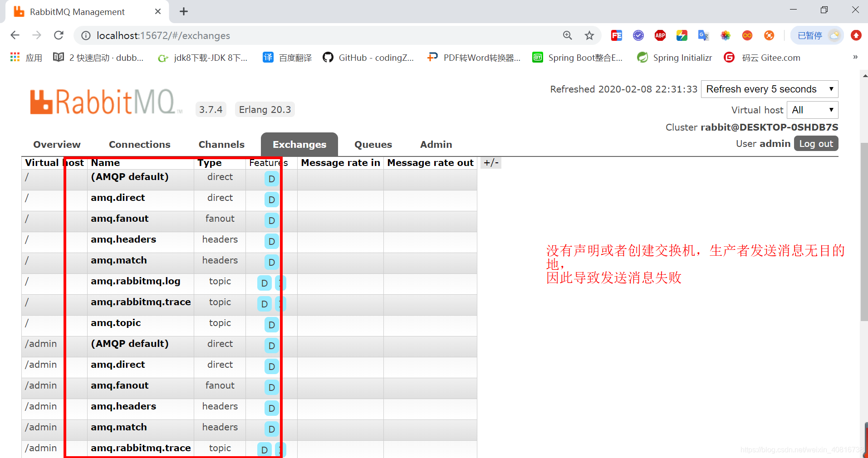Close the RabbitMQ Management tab
Viewport: 868px width, 458px height.
click(x=158, y=11)
